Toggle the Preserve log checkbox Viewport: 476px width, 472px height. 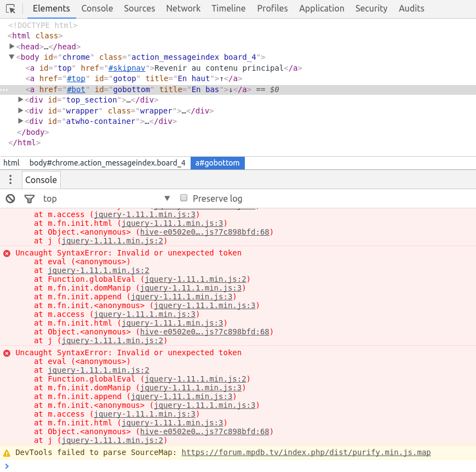click(184, 198)
